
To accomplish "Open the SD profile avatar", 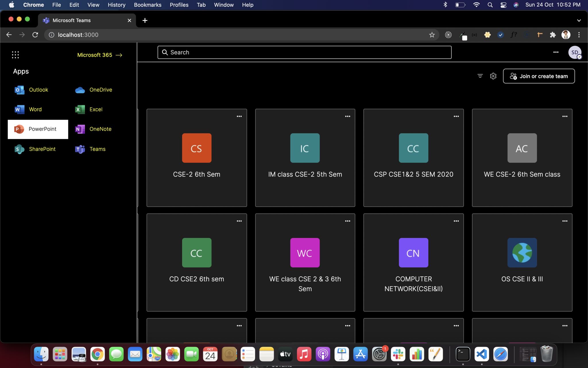I will 575,52.
